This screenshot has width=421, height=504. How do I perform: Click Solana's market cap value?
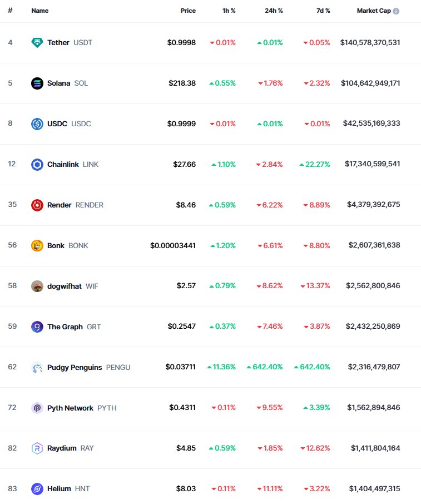coord(370,83)
